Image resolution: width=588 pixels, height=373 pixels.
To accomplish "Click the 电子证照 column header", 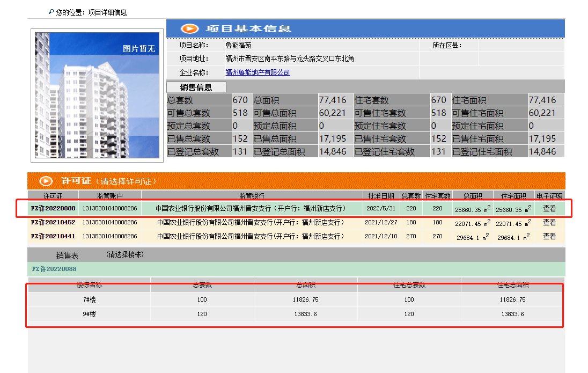I will click(550, 195).
